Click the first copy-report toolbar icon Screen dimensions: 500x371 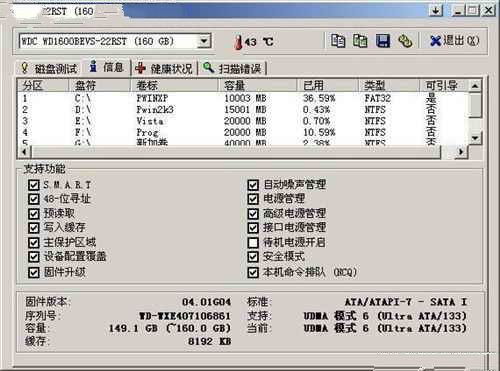338,41
